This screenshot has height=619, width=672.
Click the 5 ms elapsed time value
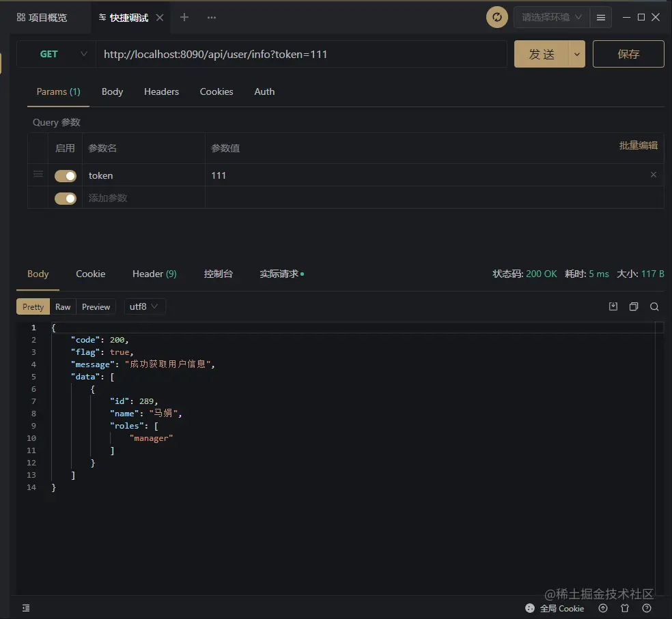coord(599,274)
